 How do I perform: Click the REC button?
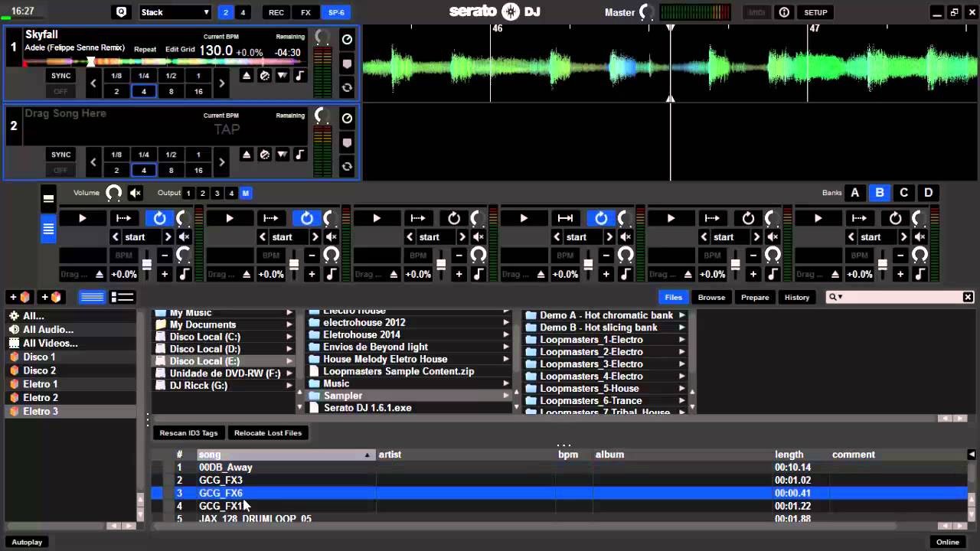pos(276,12)
